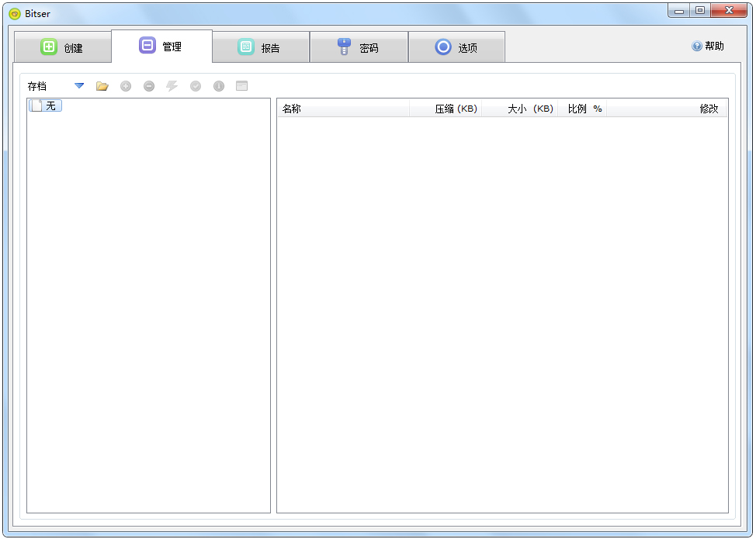Click the open folder icon
756x539 pixels.
click(102, 86)
